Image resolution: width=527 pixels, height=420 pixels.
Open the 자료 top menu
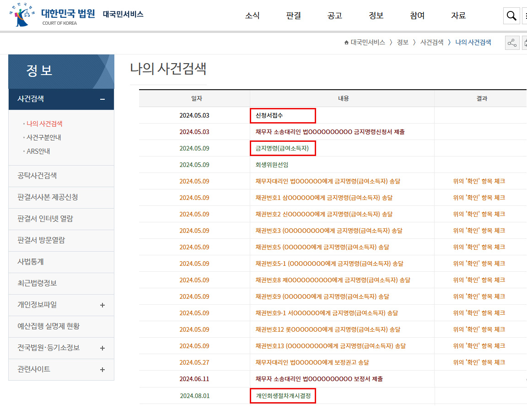pos(458,16)
